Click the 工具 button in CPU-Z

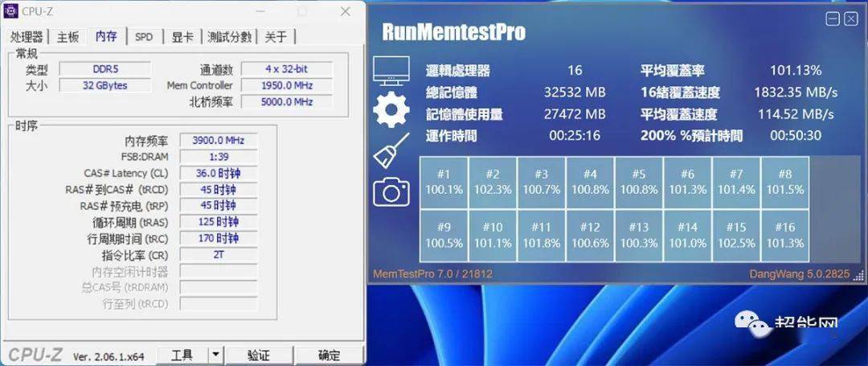click(182, 355)
